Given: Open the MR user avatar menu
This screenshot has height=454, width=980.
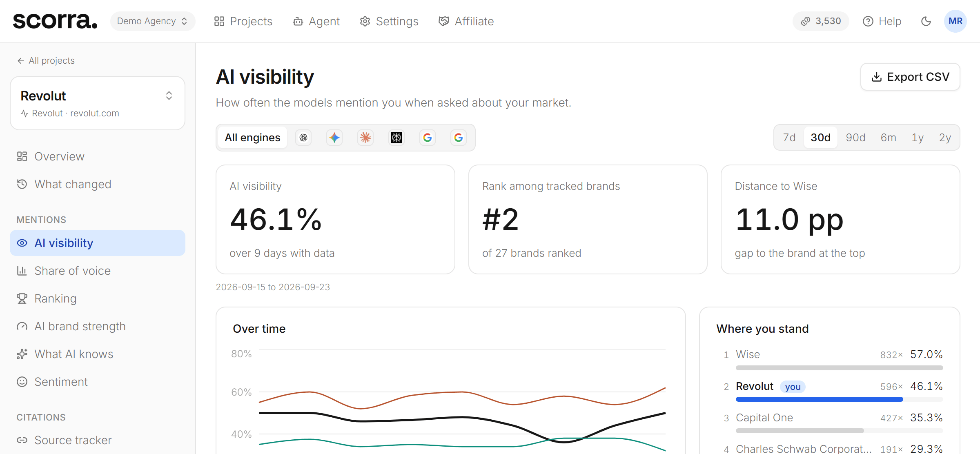Looking at the screenshot, I should pos(955,21).
